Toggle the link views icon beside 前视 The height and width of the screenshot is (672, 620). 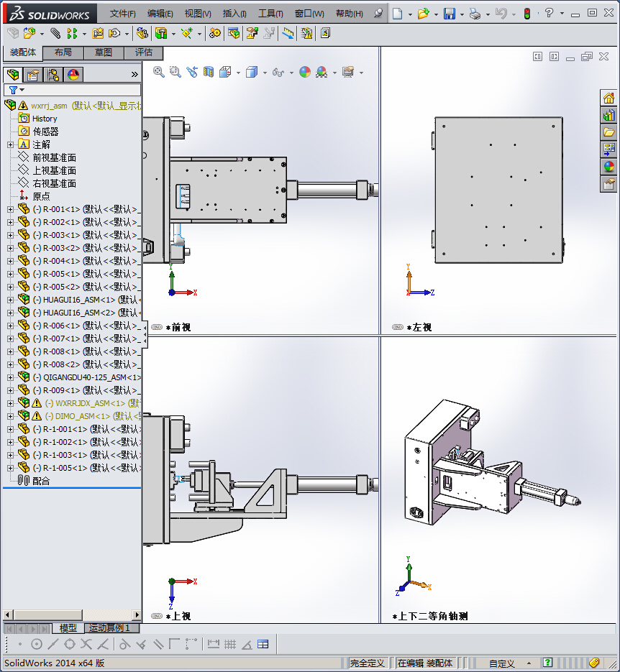157,327
